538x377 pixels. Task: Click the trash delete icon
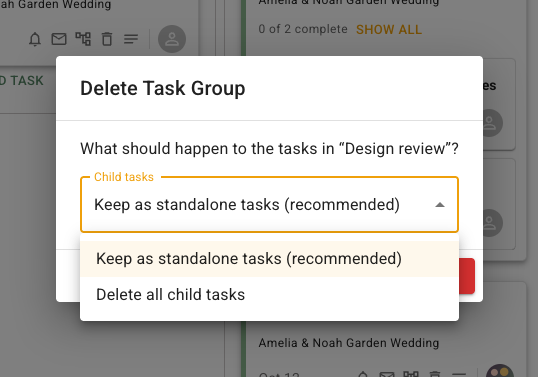(107, 39)
